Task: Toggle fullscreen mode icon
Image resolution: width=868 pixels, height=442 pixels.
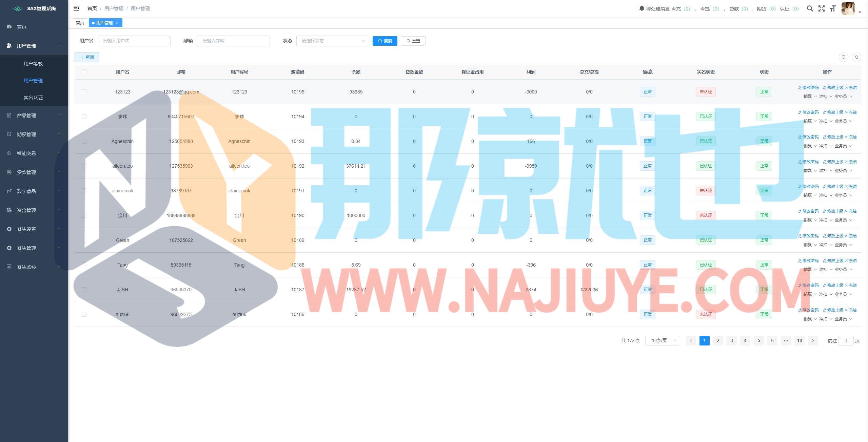Action: pos(821,8)
